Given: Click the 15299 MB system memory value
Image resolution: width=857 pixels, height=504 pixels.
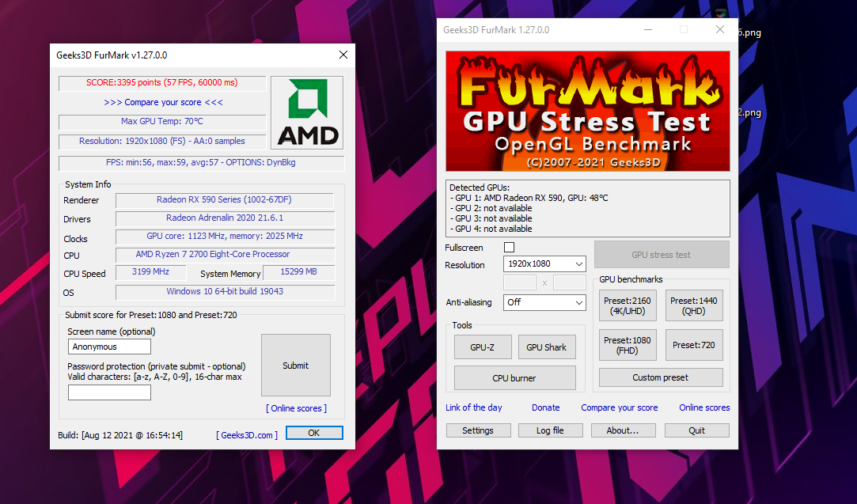Looking at the screenshot, I should [x=298, y=271].
